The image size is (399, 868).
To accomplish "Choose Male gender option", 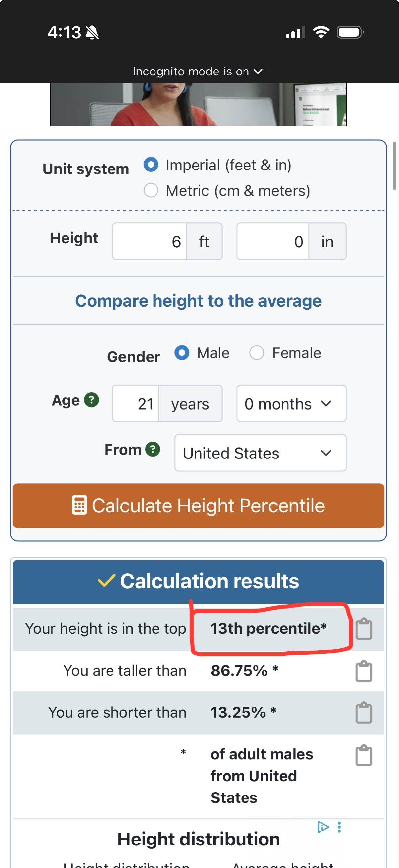I will [x=182, y=353].
